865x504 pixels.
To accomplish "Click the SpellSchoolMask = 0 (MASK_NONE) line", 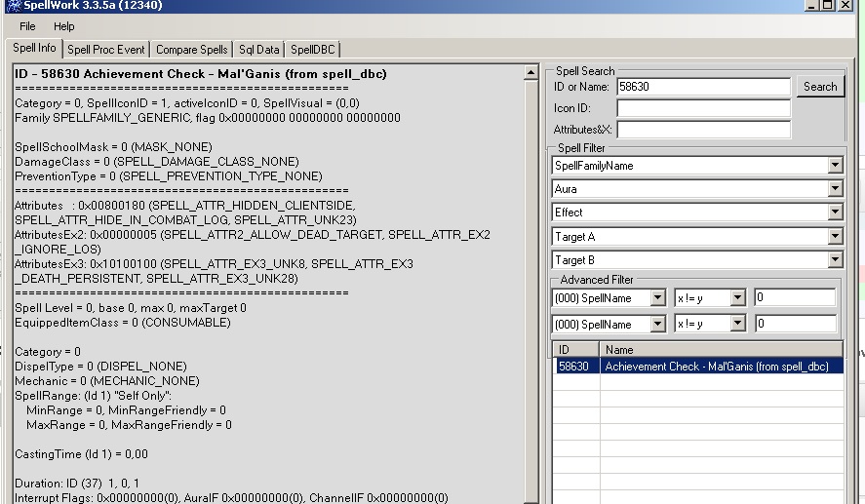I will click(x=113, y=147).
